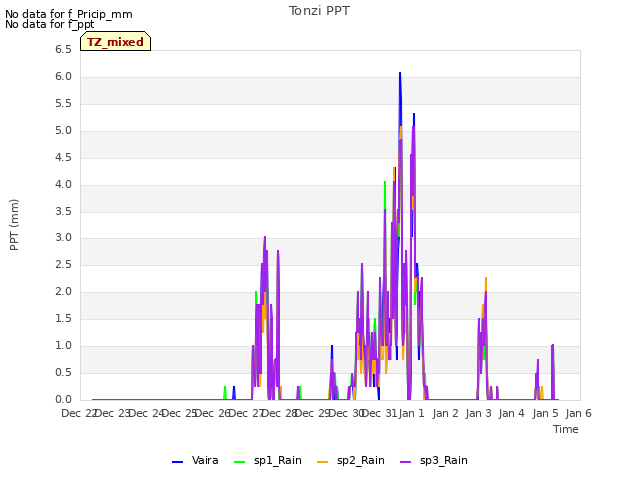Select the sp2_Rain legend entry
Screen dimensions: 640x480
click(x=351, y=461)
